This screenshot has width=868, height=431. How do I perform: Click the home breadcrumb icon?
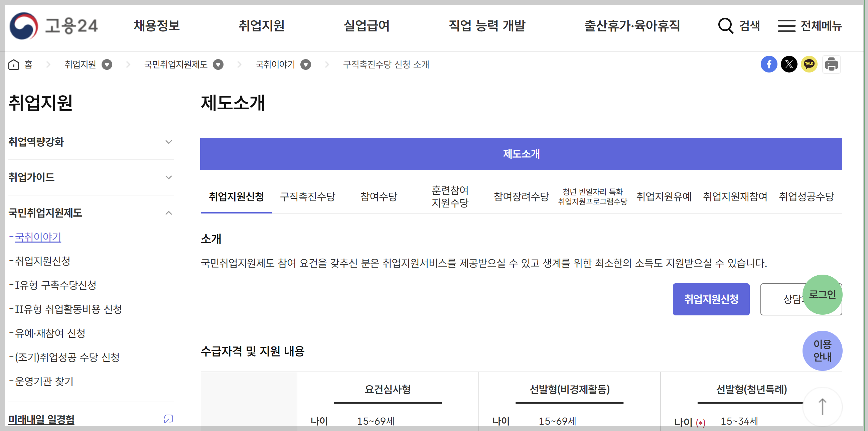tap(14, 64)
